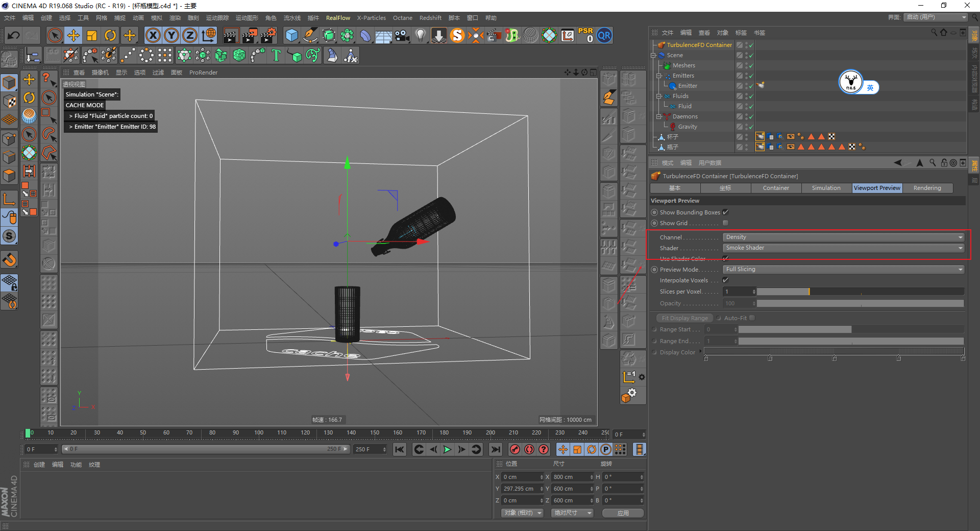Open the RealFlow menu

(x=338, y=18)
